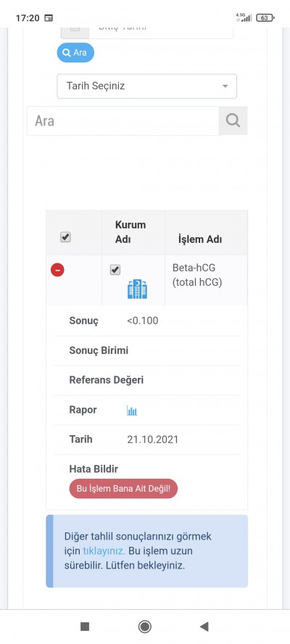
Task: Click the blue hospital building icon
Action: point(137,289)
